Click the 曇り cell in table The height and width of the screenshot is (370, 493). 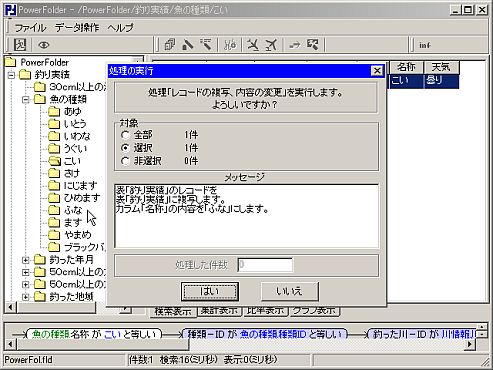[441, 81]
